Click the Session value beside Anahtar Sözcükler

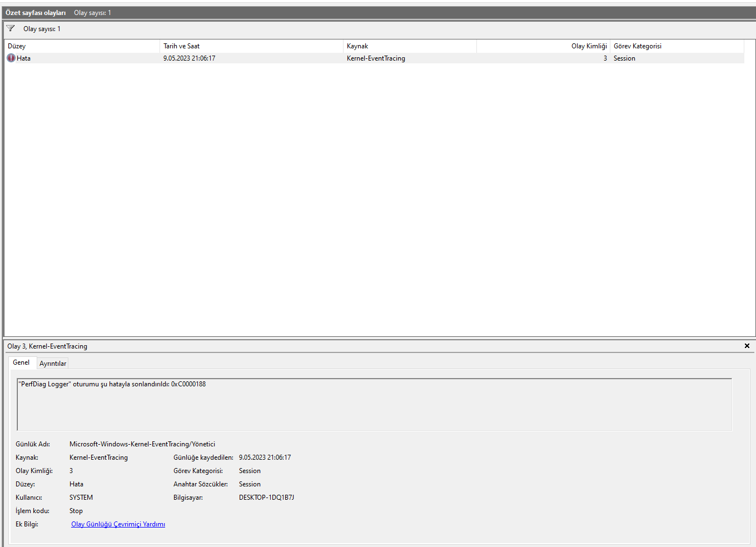coord(250,484)
